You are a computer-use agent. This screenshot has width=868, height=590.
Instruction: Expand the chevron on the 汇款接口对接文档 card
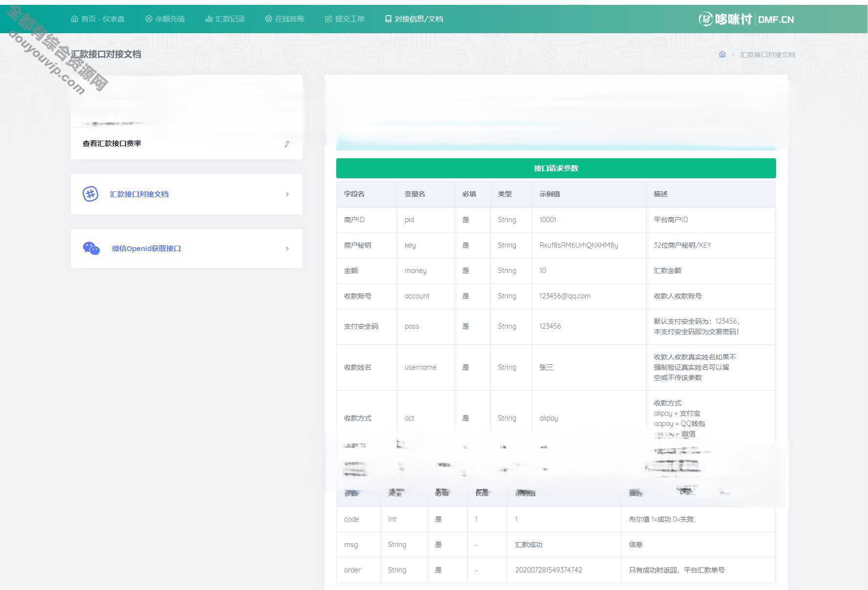click(x=287, y=194)
